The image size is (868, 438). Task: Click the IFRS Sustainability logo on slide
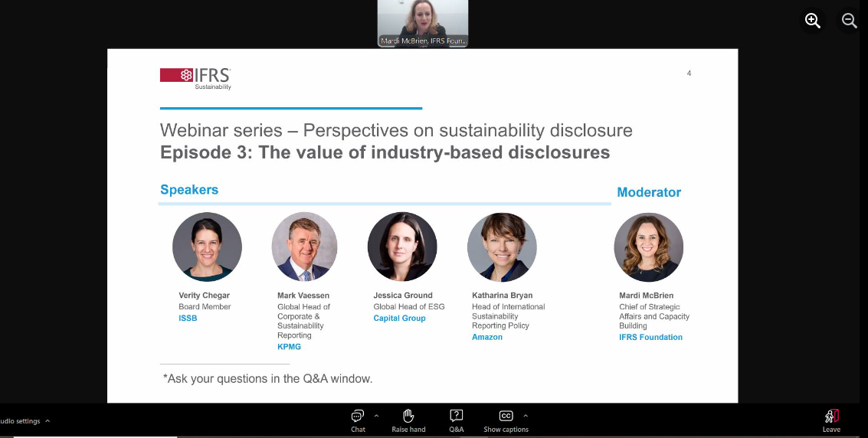[x=195, y=79]
